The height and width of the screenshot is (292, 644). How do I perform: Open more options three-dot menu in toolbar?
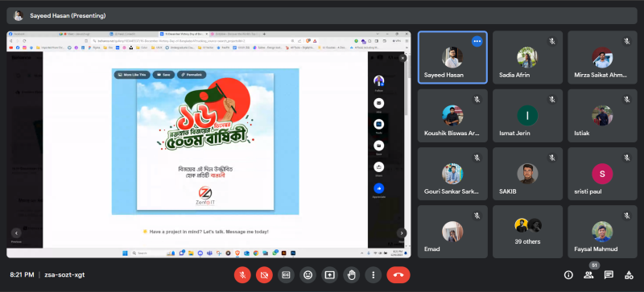click(x=373, y=275)
